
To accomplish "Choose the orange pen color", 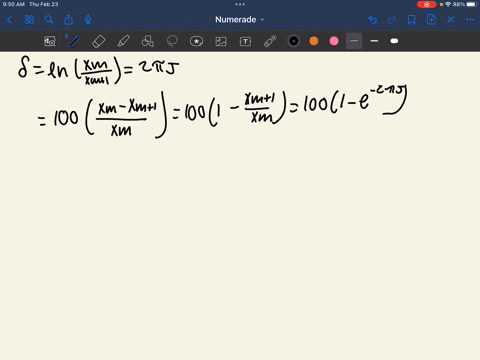I will (314, 41).
